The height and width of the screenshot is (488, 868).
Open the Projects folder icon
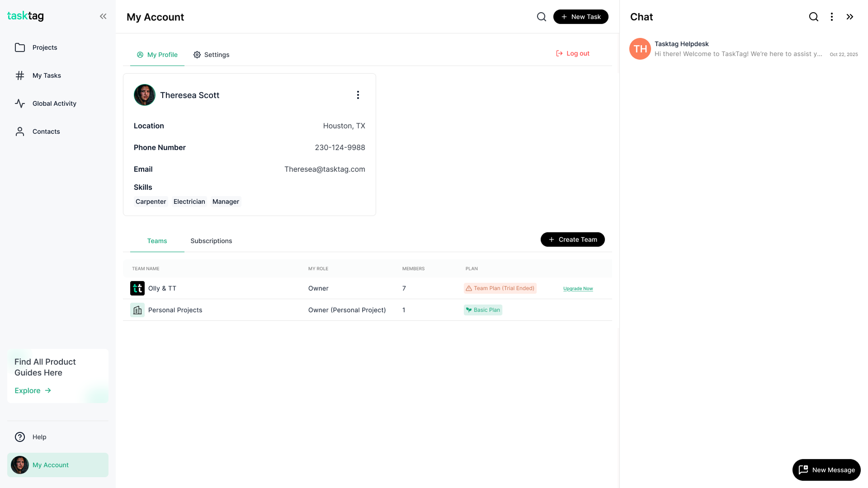pyautogui.click(x=20, y=47)
